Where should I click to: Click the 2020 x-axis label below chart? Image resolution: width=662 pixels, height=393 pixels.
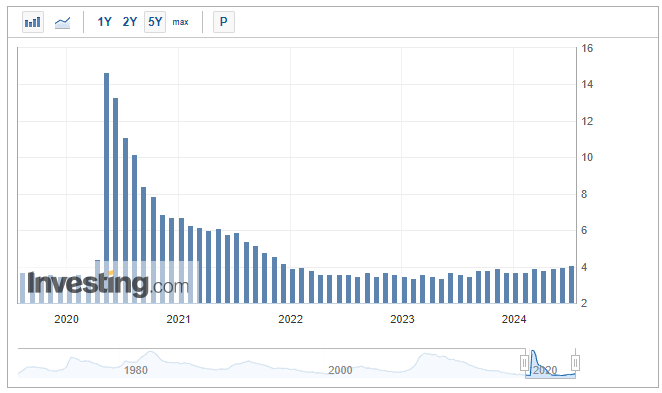66,319
